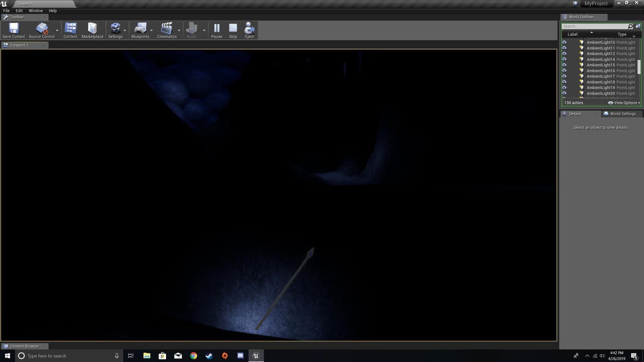Toggle visibility of AmbientLight10

point(564,42)
